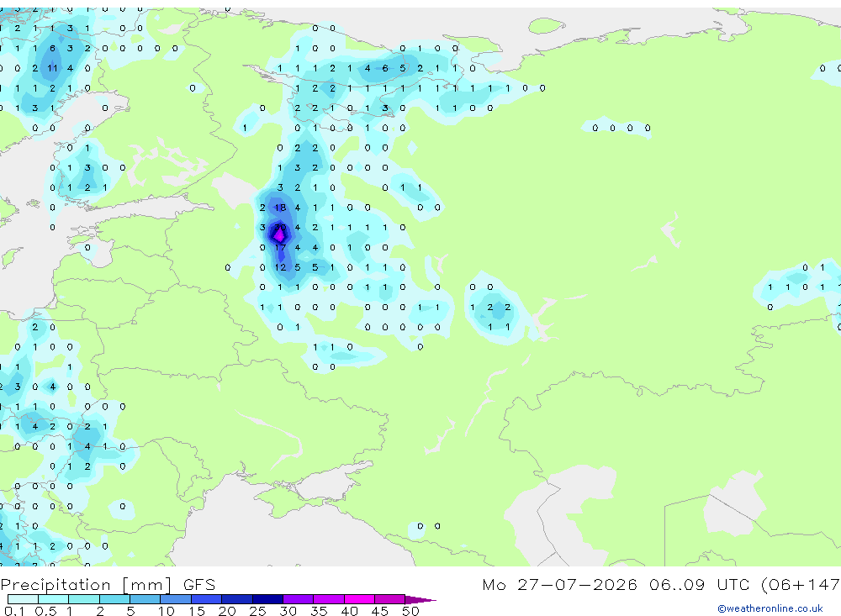Click the 0.5–1 mm legend color swatch
Viewport: 841px width, 616px height.
(x=54, y=599)
